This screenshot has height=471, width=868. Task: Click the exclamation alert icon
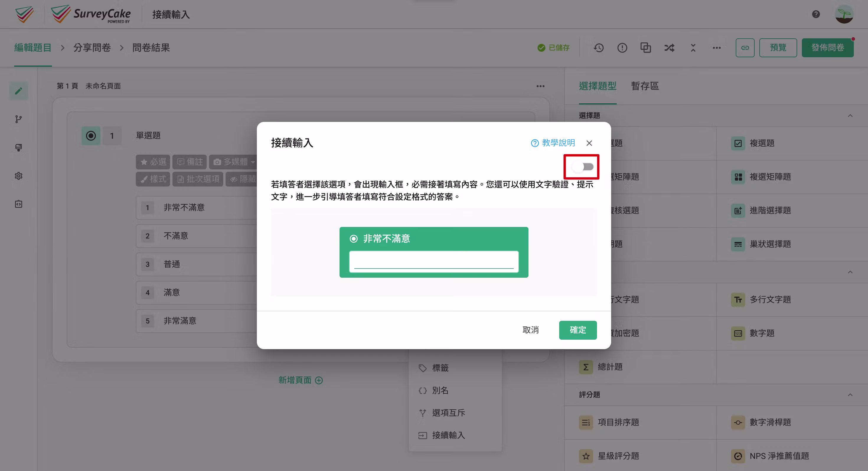(x=622, y=48)
